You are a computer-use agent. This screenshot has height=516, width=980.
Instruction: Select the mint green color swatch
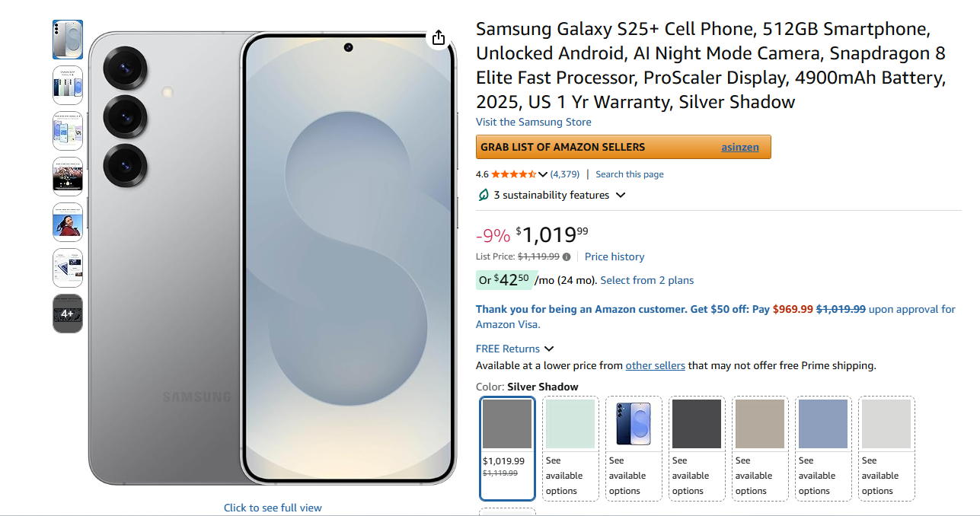coord(570,424)
